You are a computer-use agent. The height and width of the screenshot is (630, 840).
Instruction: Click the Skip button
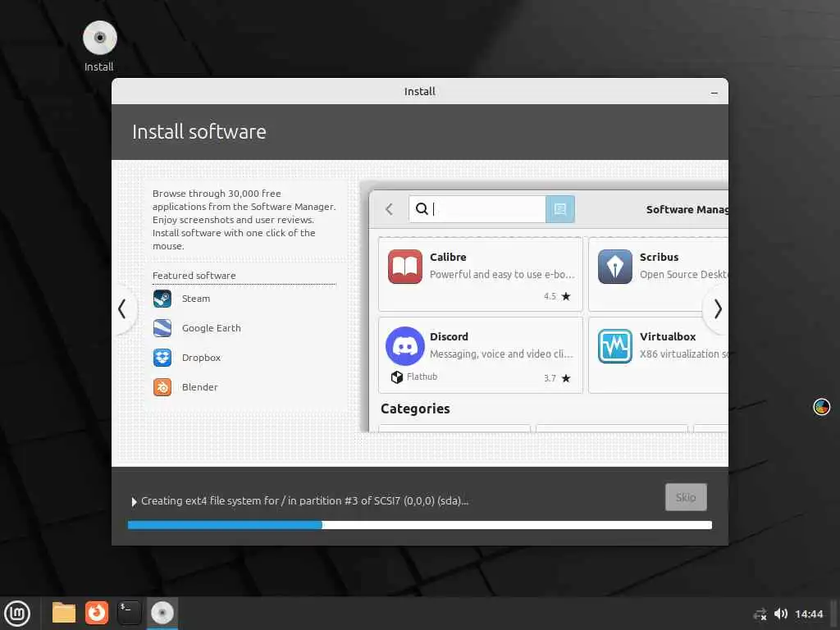(x=686, y=497)
